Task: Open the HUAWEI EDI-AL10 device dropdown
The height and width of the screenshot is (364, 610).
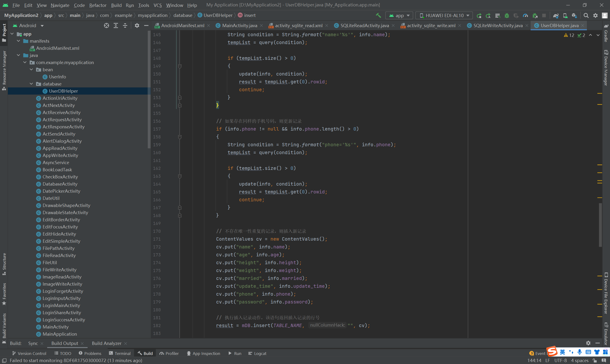Action: coord(444,15)
